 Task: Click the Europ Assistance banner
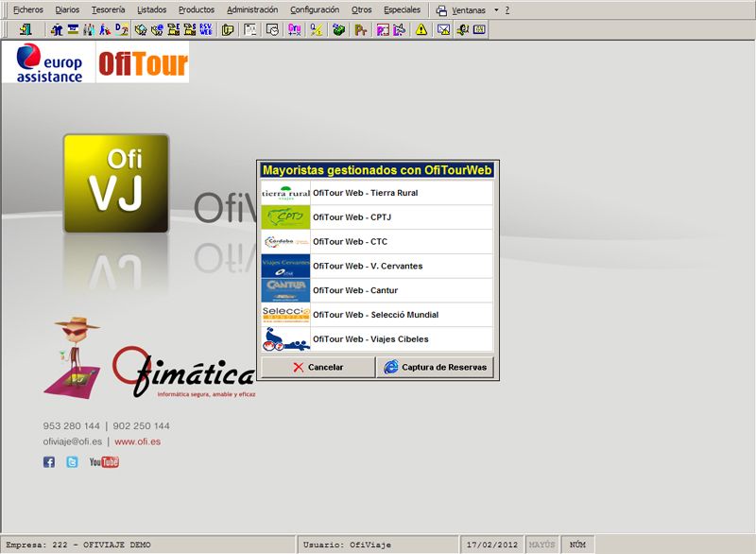49,62
